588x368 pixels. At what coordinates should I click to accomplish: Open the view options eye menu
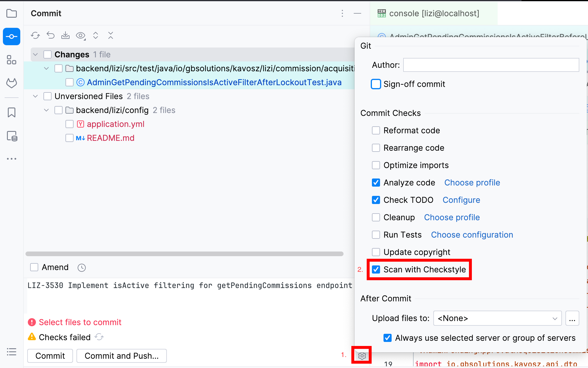81,35
